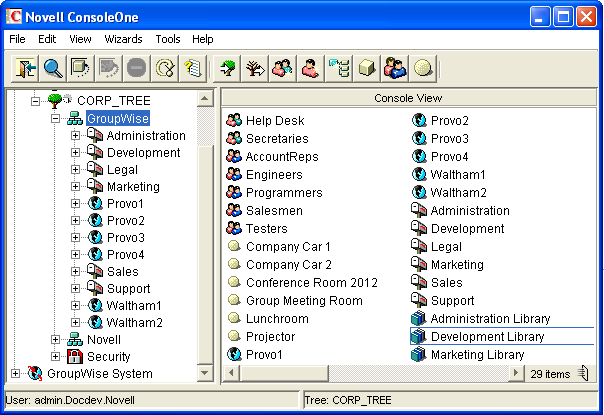Click the CORP_TREE tree icon
The image size is (604, 415).
tap(55, 101)
